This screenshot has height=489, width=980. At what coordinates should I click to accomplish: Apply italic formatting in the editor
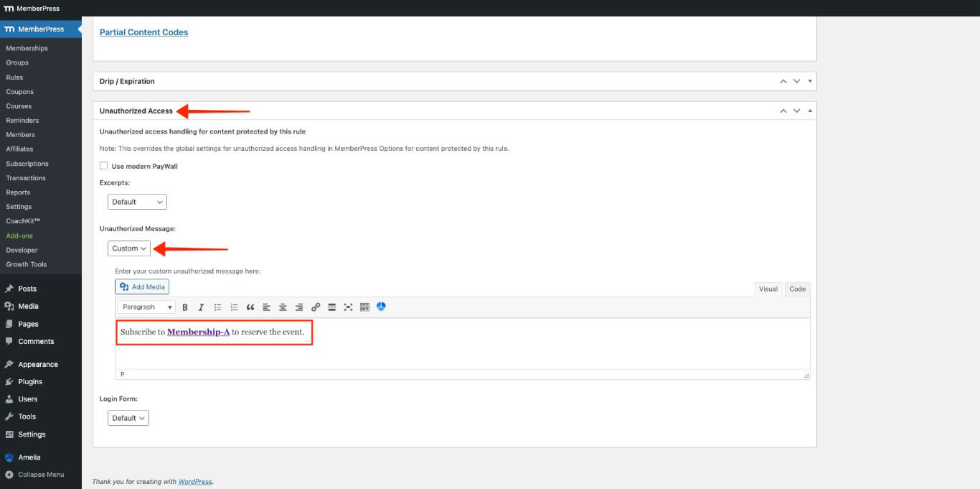[x=201, y=307]
